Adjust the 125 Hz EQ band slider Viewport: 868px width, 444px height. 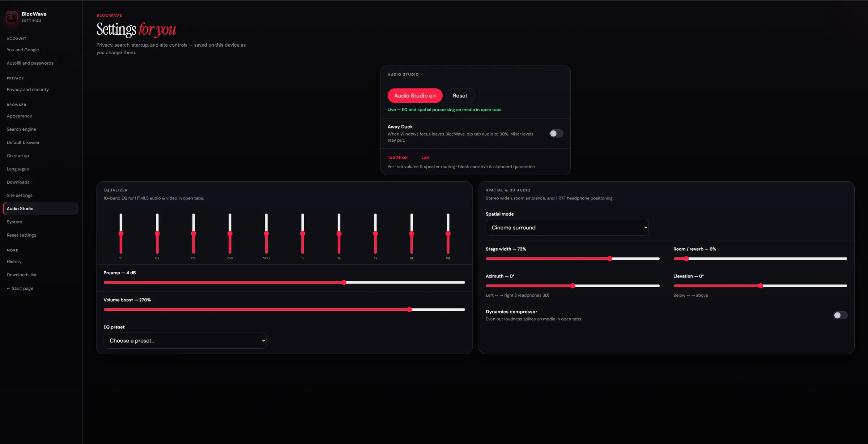[x=193, y=233]
